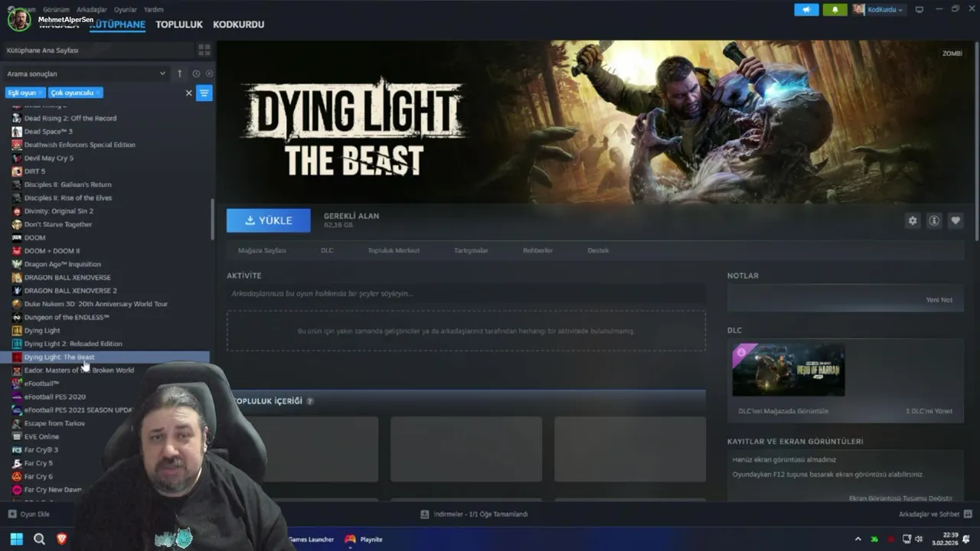This screenshot has height=551, width=980.
Task: Type in the activity comment field
Action: click(465, 293)
